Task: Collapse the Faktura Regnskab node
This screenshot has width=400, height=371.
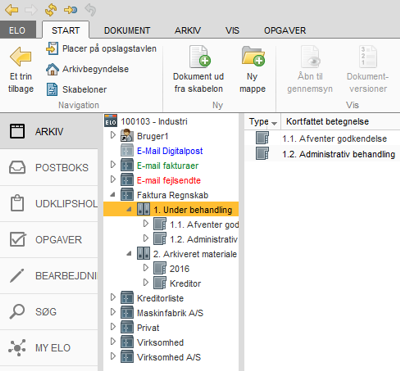Action: click(x=113, y=194)
